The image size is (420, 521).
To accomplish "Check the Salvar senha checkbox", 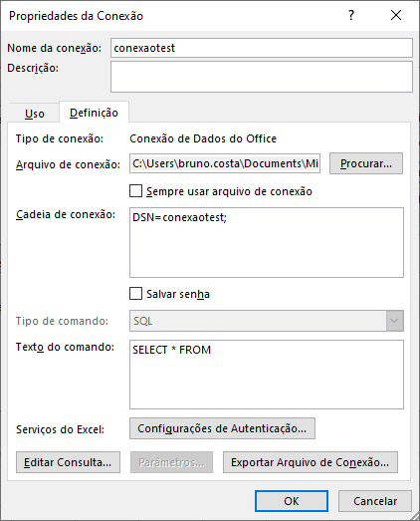I will click(x=135, y=294).
